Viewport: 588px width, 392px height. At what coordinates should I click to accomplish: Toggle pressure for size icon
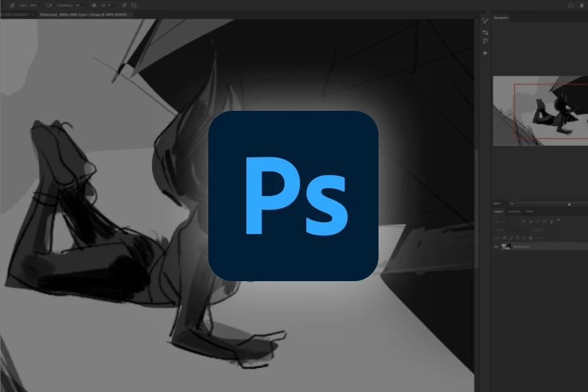click(124, 6)
